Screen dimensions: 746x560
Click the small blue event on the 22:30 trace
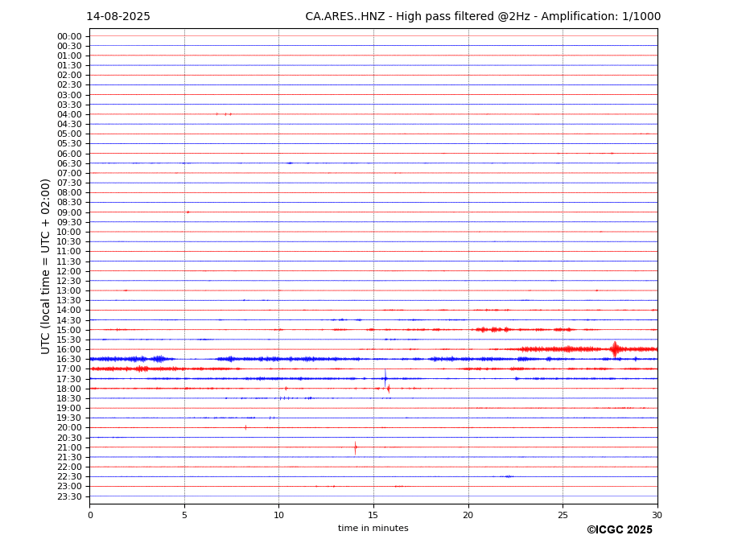coord(508,476)
